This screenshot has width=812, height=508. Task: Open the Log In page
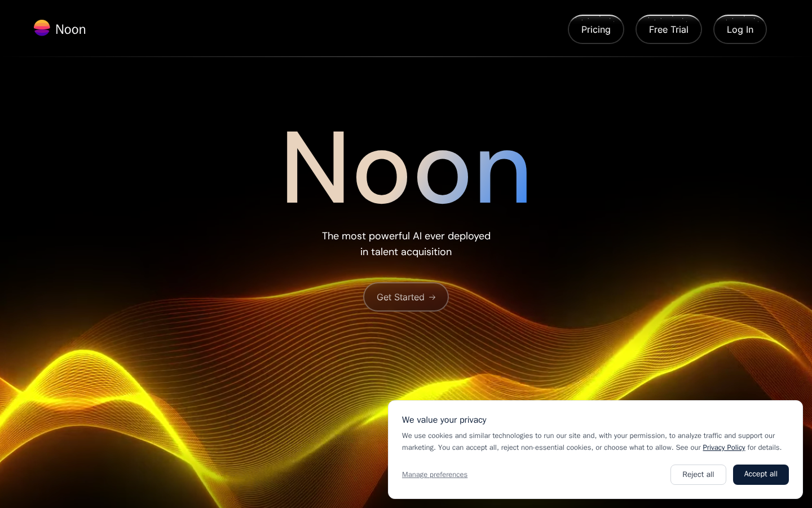[740, 29]
